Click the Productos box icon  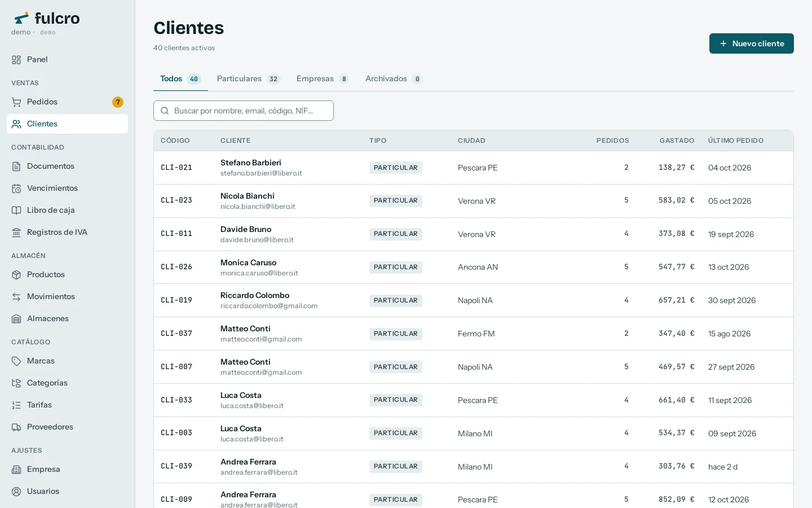click(x=16, y=275)
